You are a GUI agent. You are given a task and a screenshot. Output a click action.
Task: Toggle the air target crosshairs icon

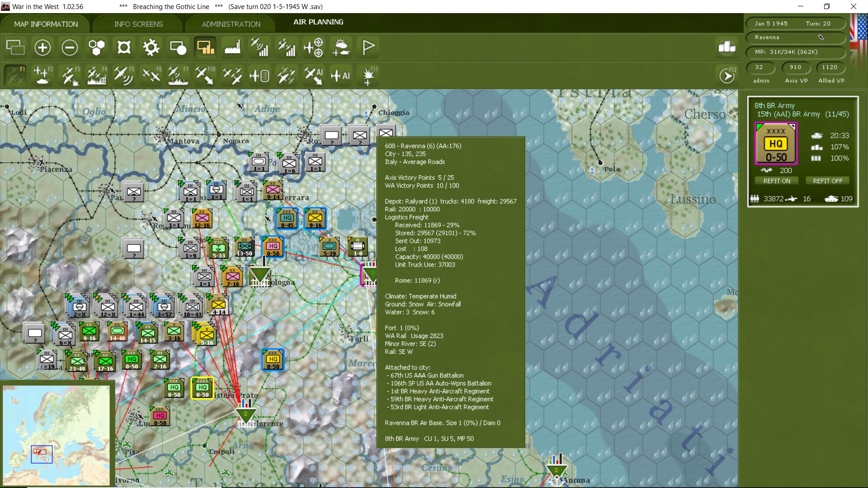coord(314,47)
